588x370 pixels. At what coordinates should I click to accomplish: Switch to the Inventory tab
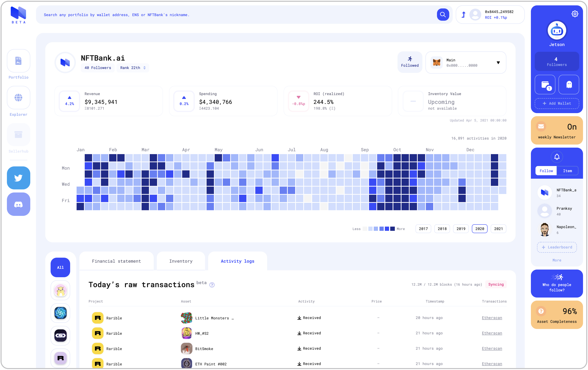(181, 261)
